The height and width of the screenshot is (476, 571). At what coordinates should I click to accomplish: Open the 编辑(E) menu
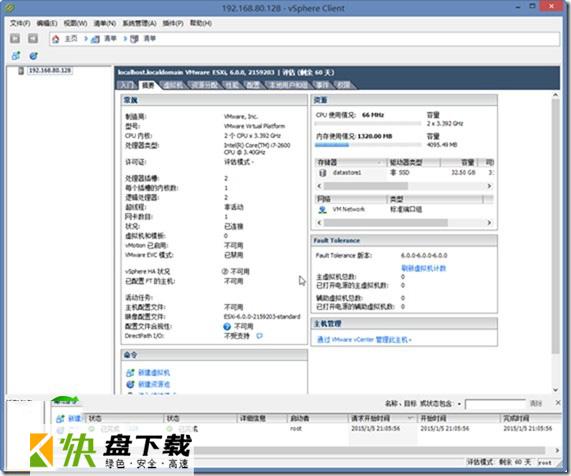click(47, 23)
